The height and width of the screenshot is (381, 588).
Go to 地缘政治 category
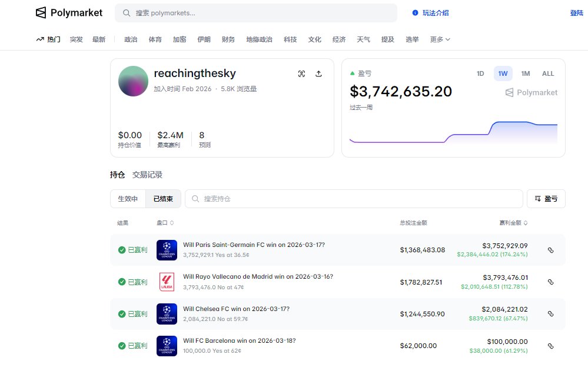tap(259, 39)
